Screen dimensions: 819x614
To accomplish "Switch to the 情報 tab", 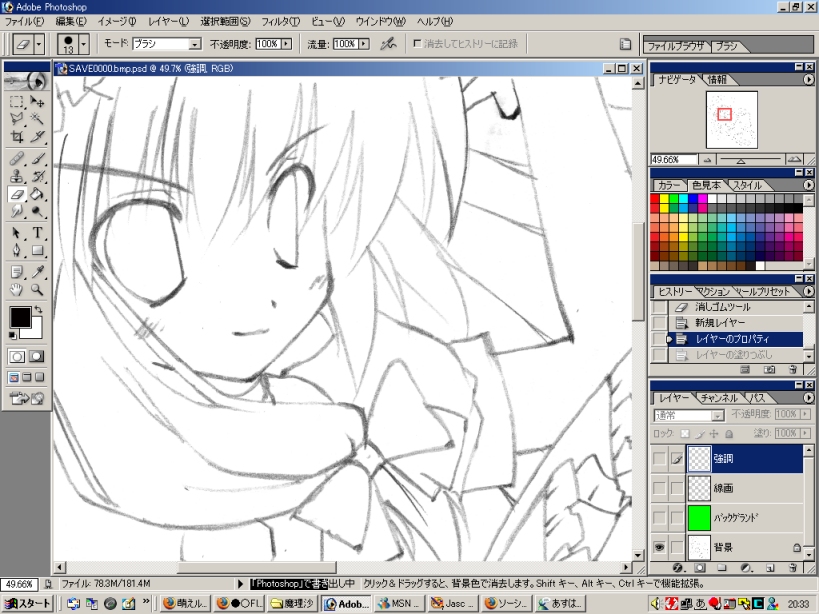I will click(x=717, y=79).
